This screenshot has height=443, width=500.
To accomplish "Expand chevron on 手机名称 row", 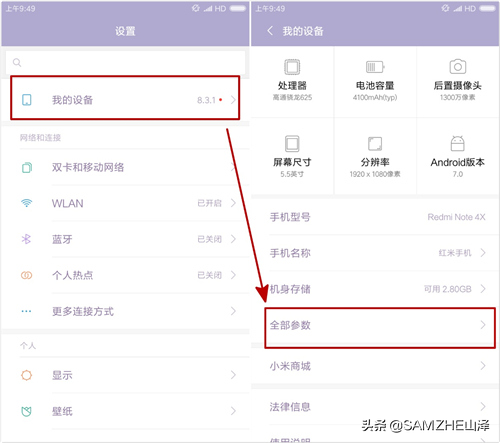I will pyautogui.click(x=483, y=253).
